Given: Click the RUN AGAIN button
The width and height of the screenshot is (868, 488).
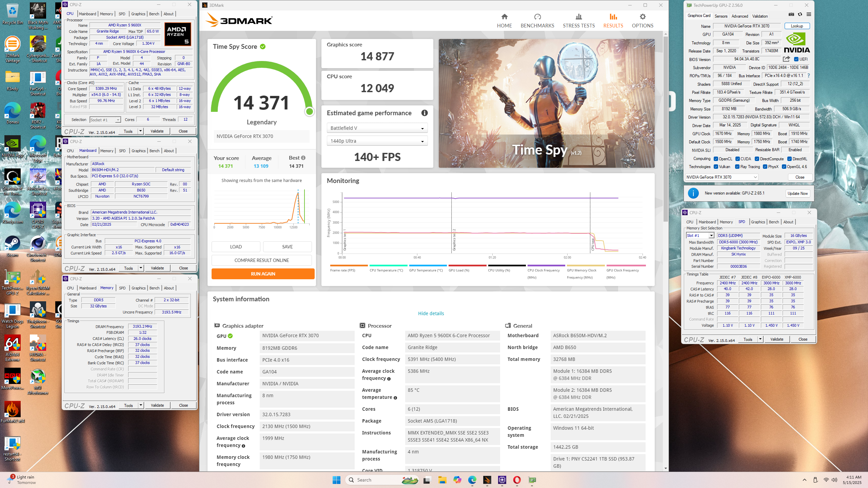Looking at the screenshot, I should (263, 274).
